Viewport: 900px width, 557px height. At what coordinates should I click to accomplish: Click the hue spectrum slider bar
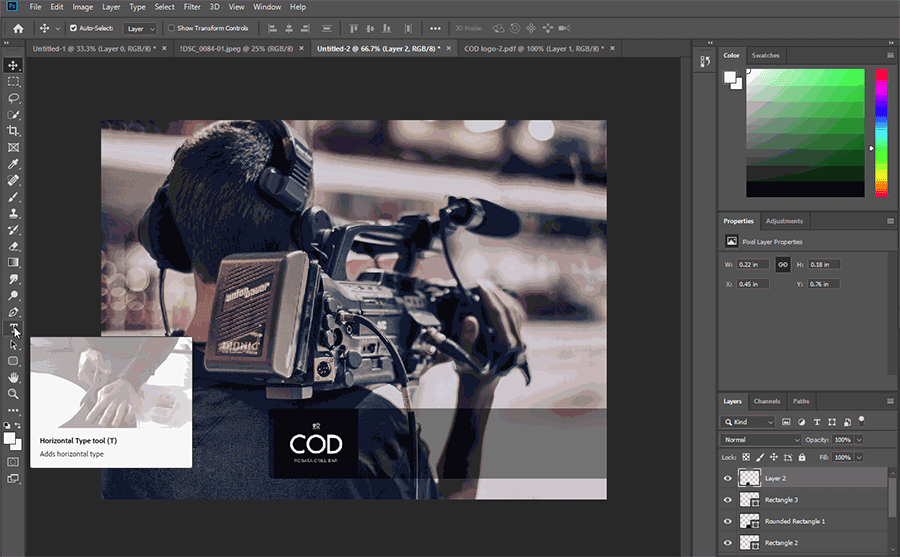pos(881,133)
